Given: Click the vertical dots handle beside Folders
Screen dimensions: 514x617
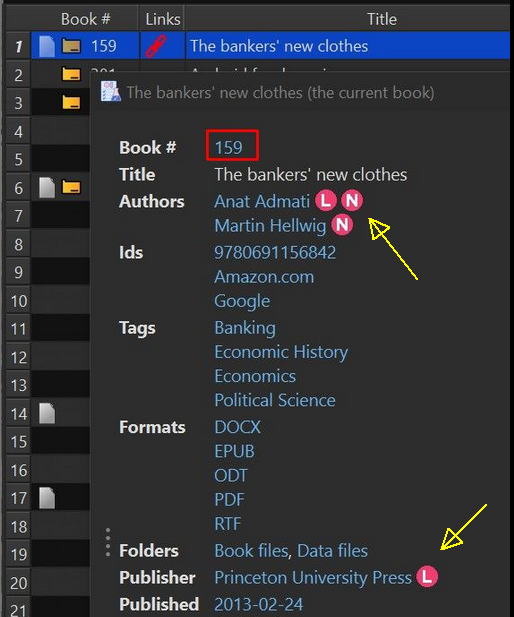Looking at the screenshot, I should click(x=108, y=543).
